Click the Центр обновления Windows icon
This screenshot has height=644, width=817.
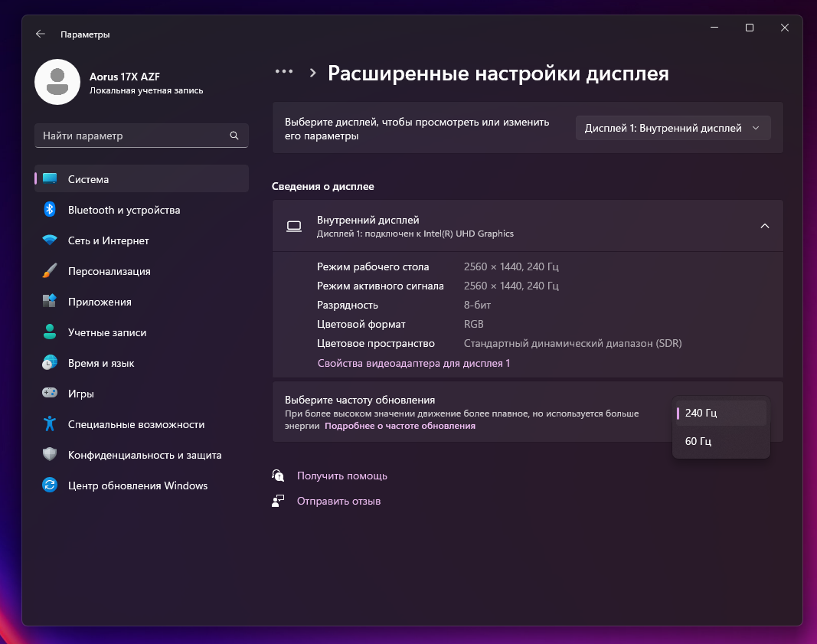[x=50, y=485]
